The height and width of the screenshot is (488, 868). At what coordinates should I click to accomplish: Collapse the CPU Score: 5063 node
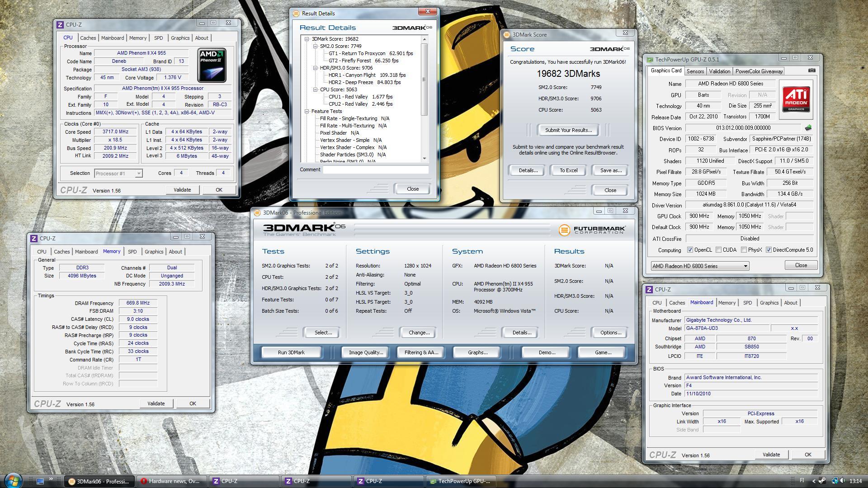[x=316, y=89]
